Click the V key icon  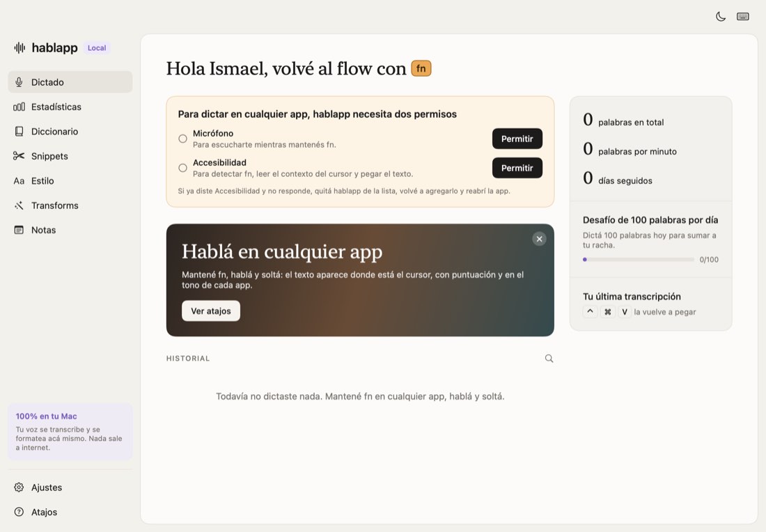pos(625,312)
